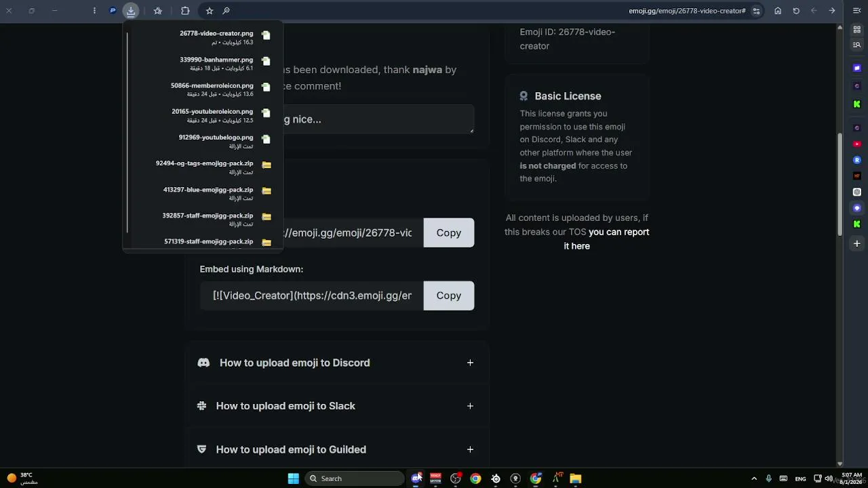Open the sidebar grid apps icon
868x488 pixels.
coord(857,30)
